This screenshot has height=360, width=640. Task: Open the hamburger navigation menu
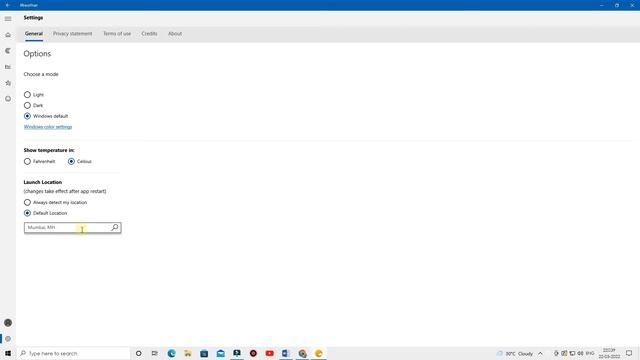pyautogui.click(x=8, y=18)
